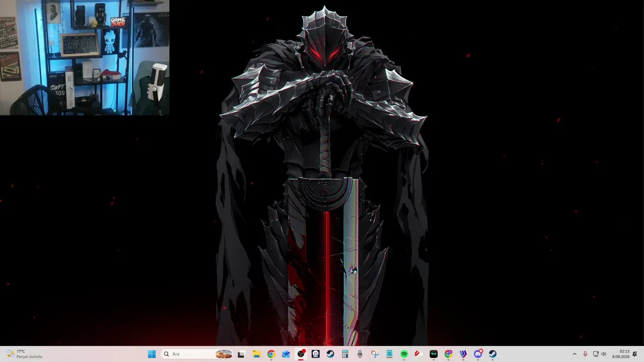Open the Calculator app

tap(345, 354)
